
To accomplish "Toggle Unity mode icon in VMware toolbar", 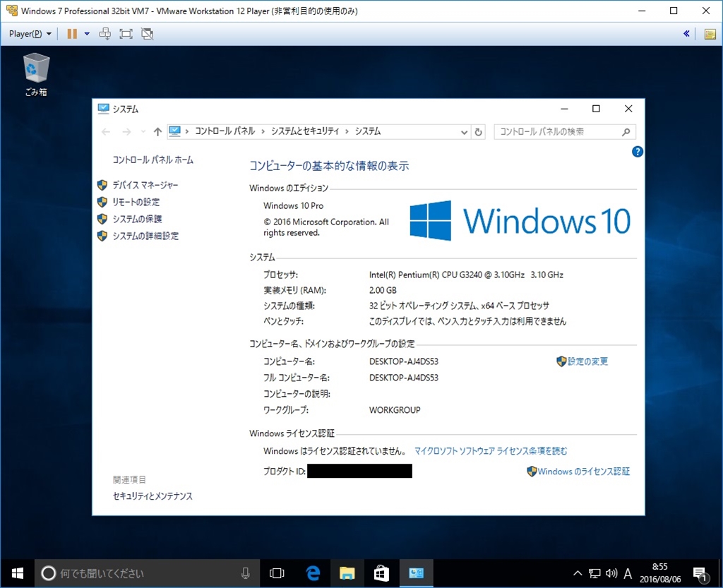I will 147,34.
